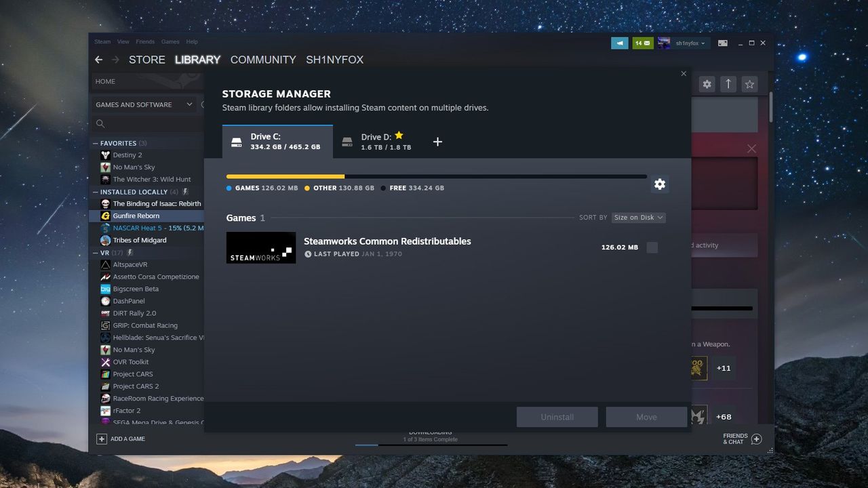Toggle the VR category ready-to-play filter icon
This screenshot has height=488, width=868.
pyautogui.click(x=130, y=252)
